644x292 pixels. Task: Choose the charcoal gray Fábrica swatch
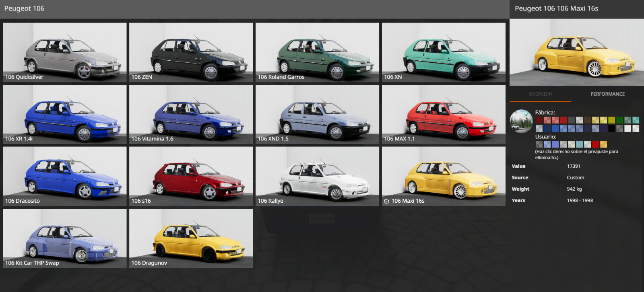coord(571,120)
